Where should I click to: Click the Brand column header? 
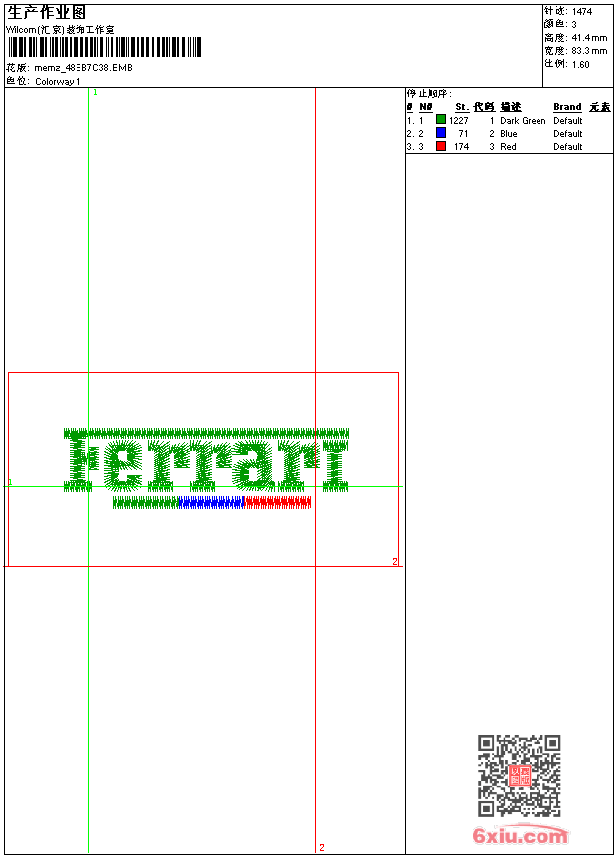[567, 107]
